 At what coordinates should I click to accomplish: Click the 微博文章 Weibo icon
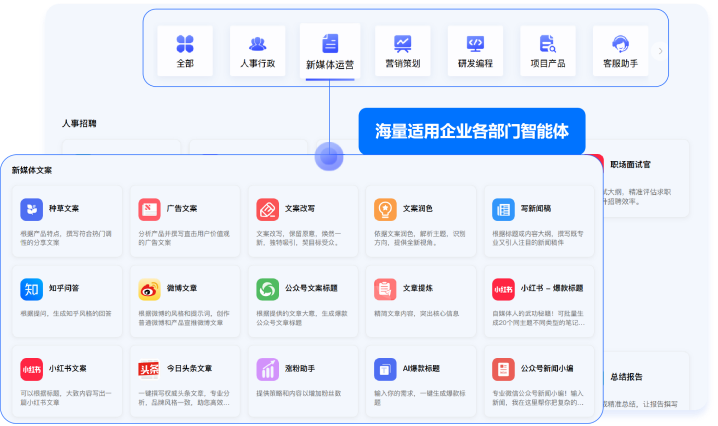click(x=150, y=289)
